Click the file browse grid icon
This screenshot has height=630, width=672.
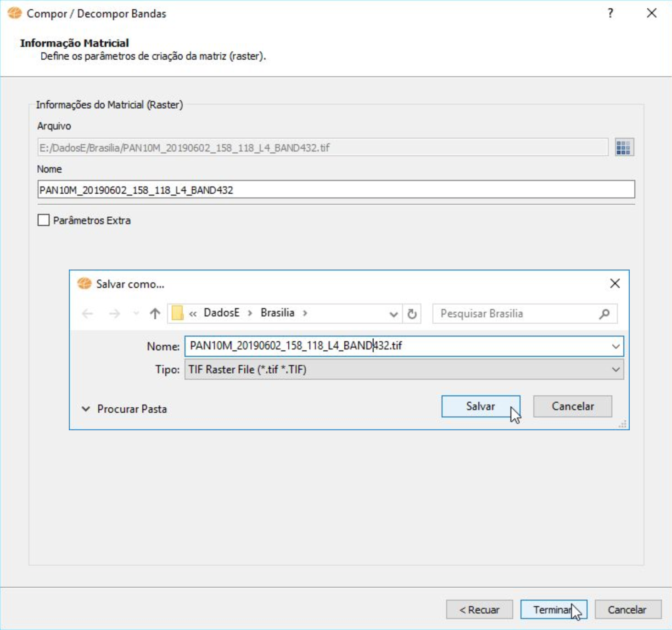click(x=623, y=148)
